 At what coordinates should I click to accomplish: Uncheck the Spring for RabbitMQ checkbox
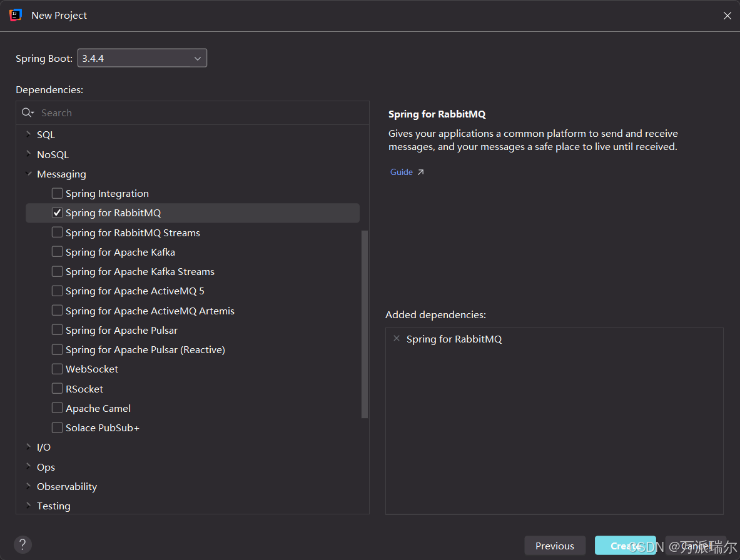tap(57, 212)
